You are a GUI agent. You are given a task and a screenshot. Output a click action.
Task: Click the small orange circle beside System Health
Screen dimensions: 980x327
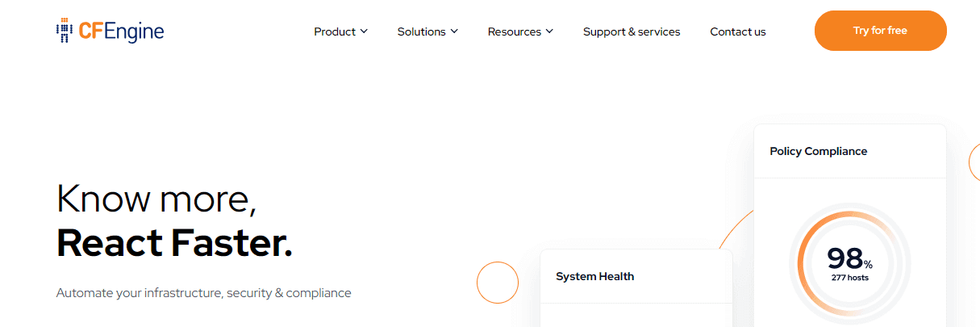tap(497, 283)
